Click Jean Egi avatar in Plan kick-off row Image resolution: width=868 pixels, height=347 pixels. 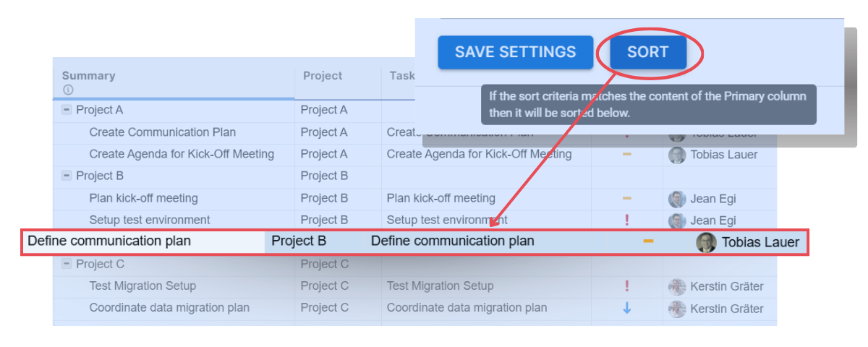(x=677, y=199)
